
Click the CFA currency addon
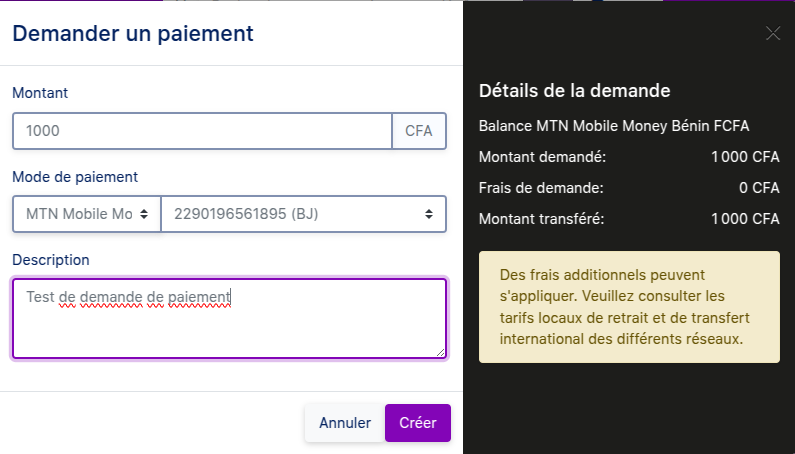click(x=419, y=131)
